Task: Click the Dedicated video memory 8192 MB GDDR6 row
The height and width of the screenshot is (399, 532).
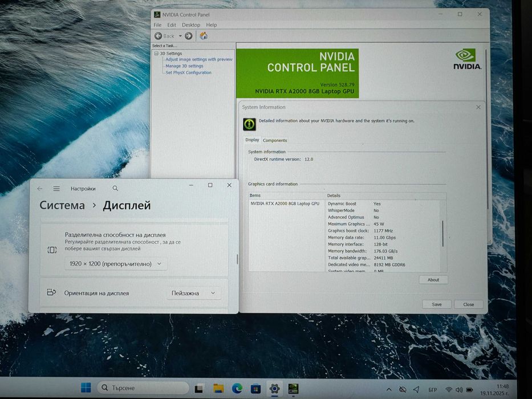Action: (383, 264)
